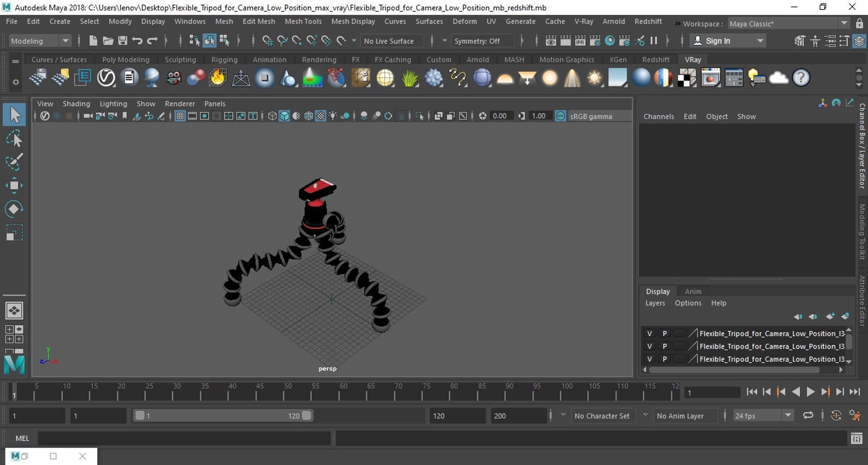Click the current frame input field

tap(712, 393)
